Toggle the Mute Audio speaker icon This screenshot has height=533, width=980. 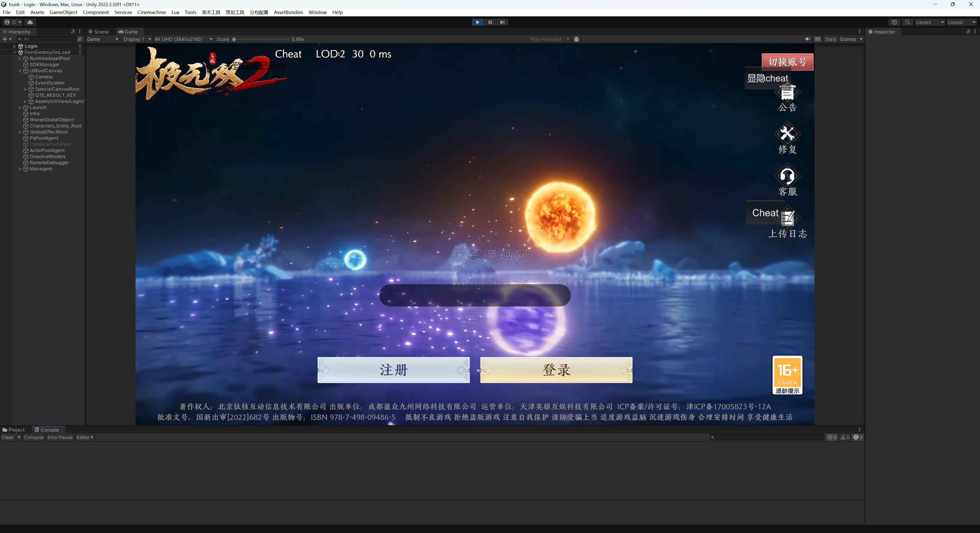[x=807, y=39]
